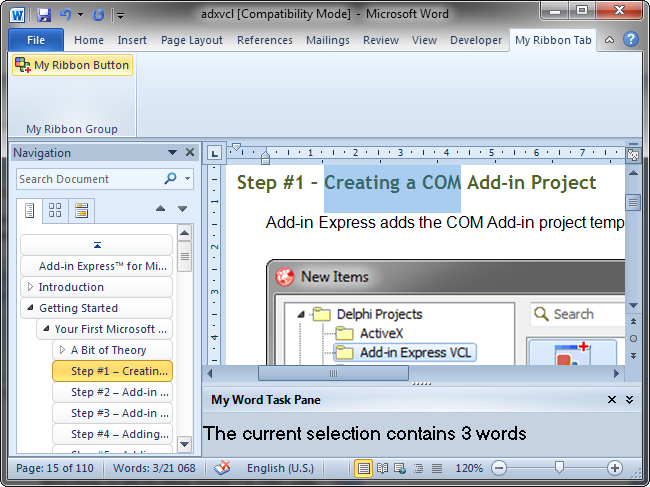Open the File tab
The image size is (650, 487).
coord(36,40)
